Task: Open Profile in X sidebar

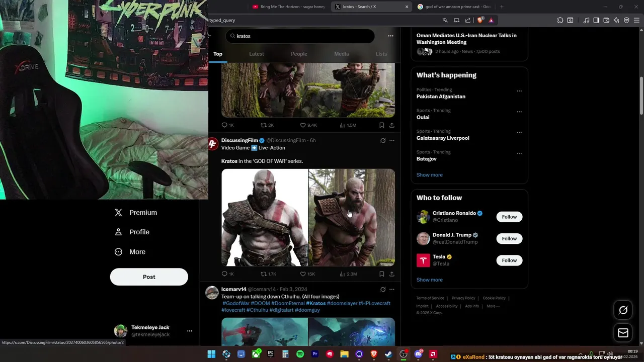Action: 132,232
